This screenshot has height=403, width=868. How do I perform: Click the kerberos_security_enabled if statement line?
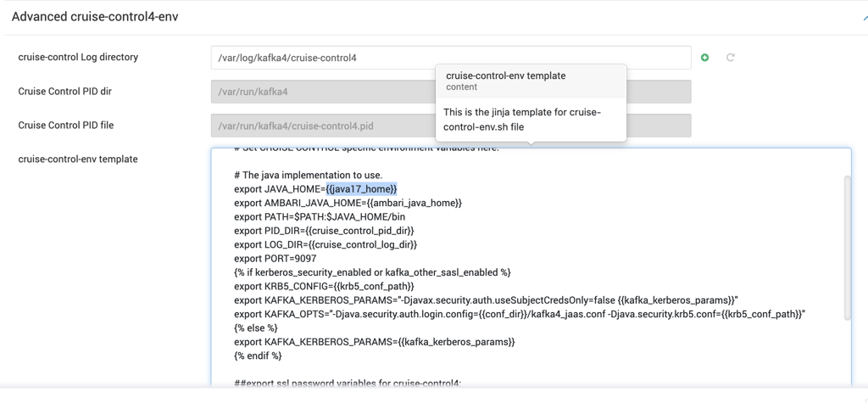tap(372, 272)
